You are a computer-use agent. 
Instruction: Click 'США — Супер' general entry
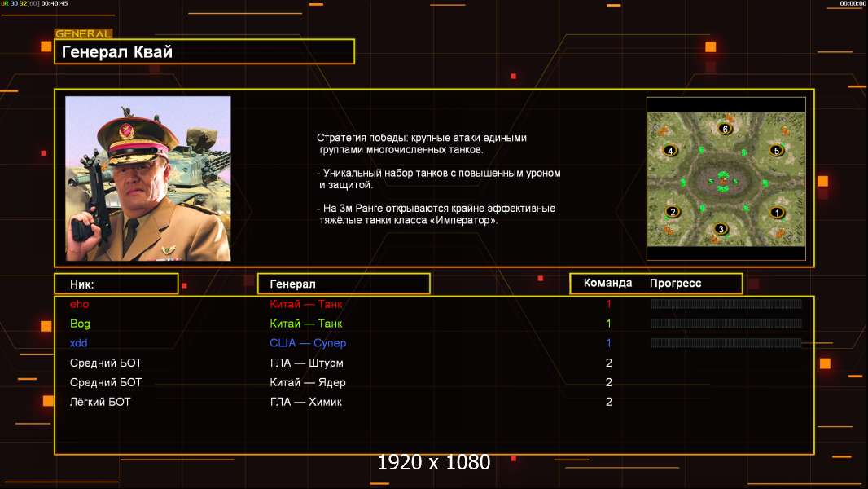tap(308, 343)
